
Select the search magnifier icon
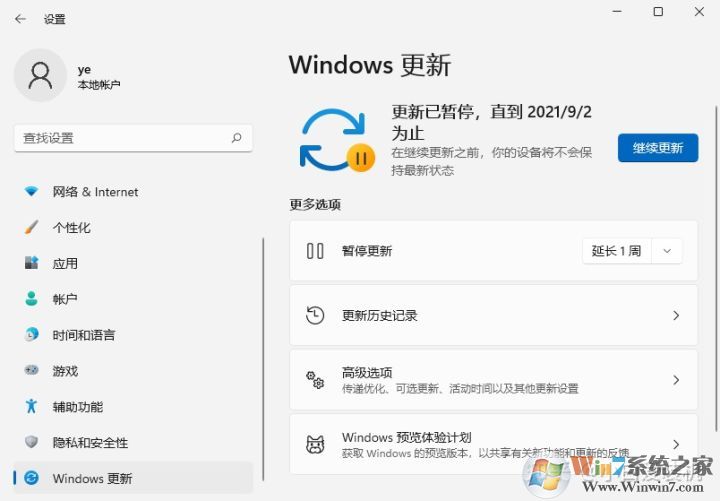(236, 138)
